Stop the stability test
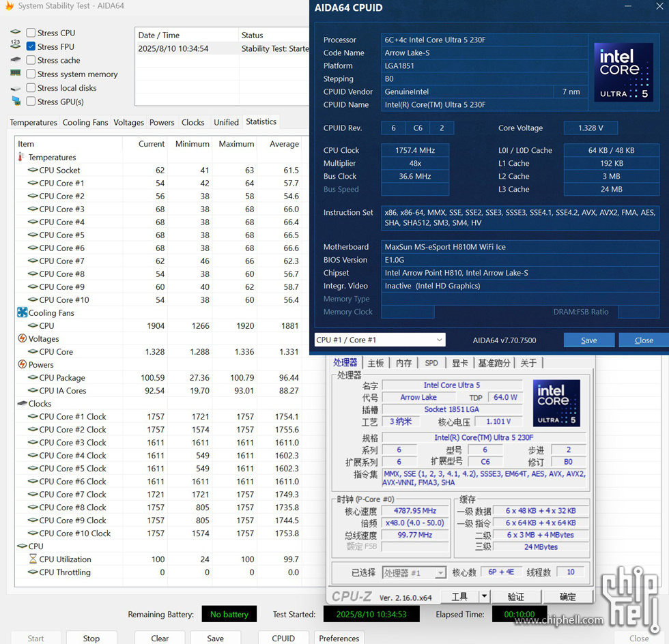This screenshot has width=669, height=644. (x=91, y=638)
